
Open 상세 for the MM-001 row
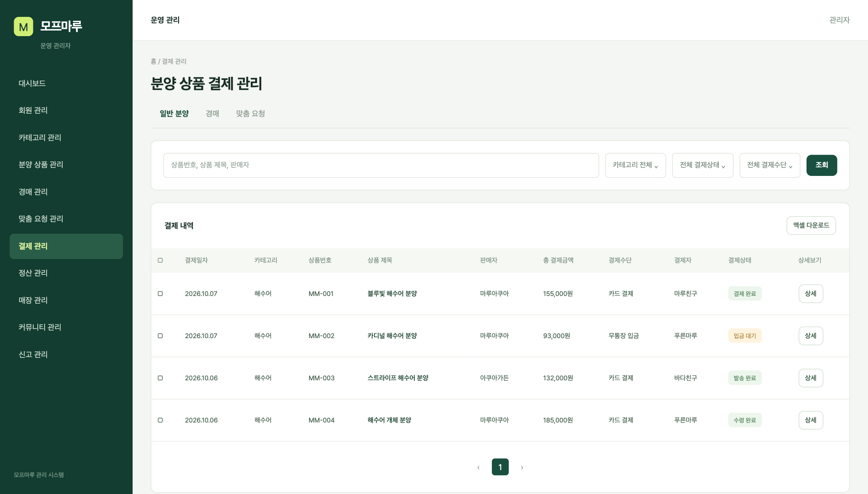point(811,294)
